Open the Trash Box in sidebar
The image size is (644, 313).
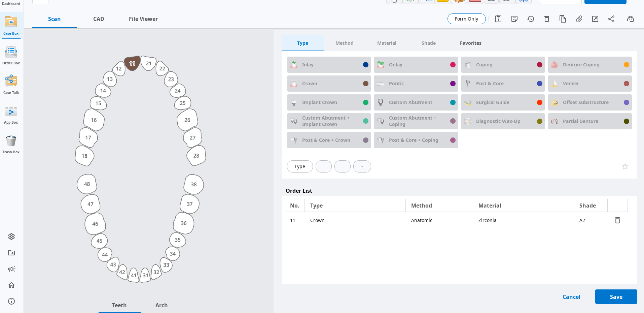point(11,144)
